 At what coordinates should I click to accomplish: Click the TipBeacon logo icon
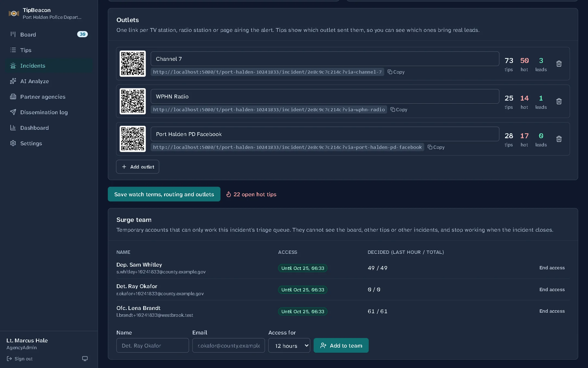point(14,13)
